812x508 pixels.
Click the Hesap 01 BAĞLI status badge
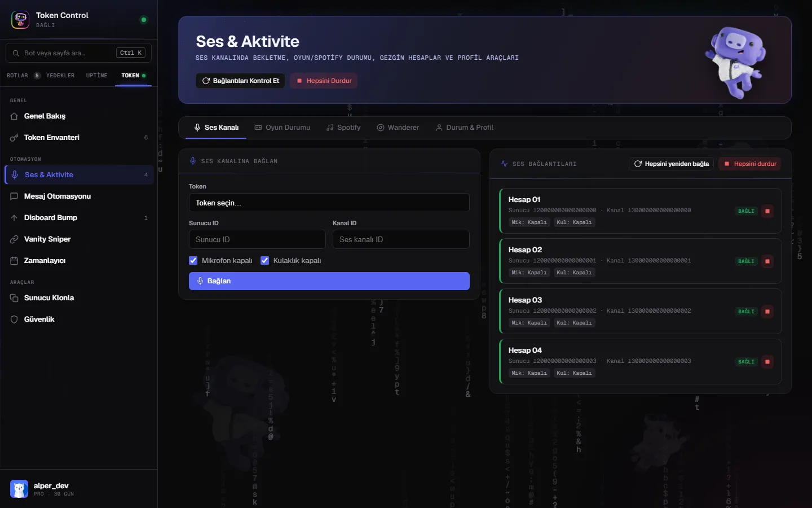[x=746, y=211]
